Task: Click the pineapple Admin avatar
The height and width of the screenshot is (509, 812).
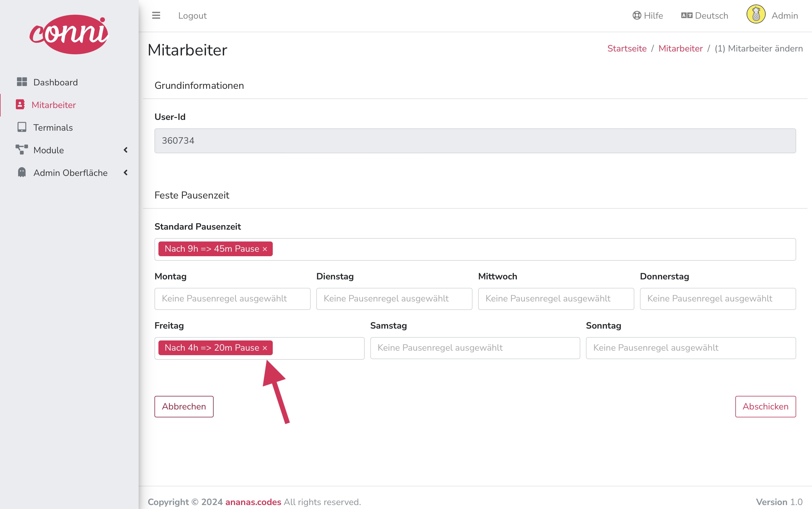Action: (756, 14)
